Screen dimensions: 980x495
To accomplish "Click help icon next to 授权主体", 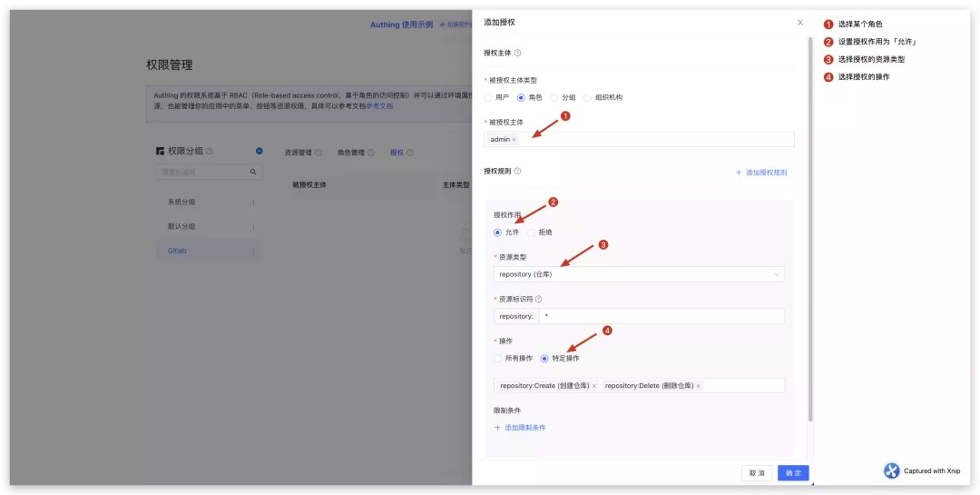I will click(517, 54).
